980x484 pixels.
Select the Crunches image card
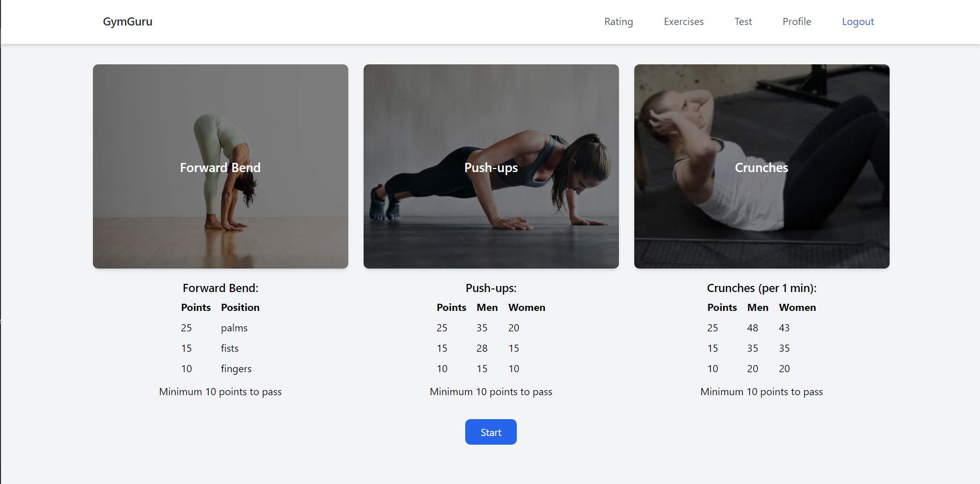click(761, 166)
